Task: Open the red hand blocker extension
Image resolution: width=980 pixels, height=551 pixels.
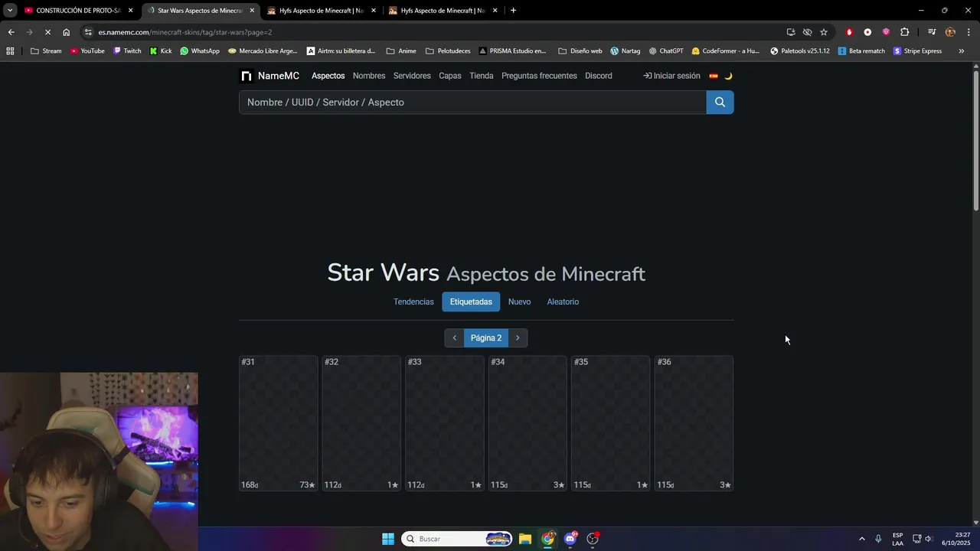Action: [849, 32]
